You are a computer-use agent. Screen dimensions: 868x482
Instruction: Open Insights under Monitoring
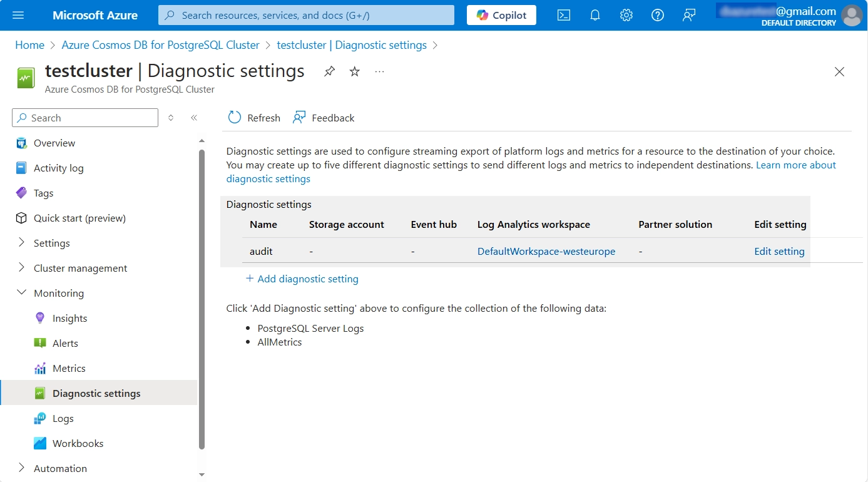[x=69, y=318]
